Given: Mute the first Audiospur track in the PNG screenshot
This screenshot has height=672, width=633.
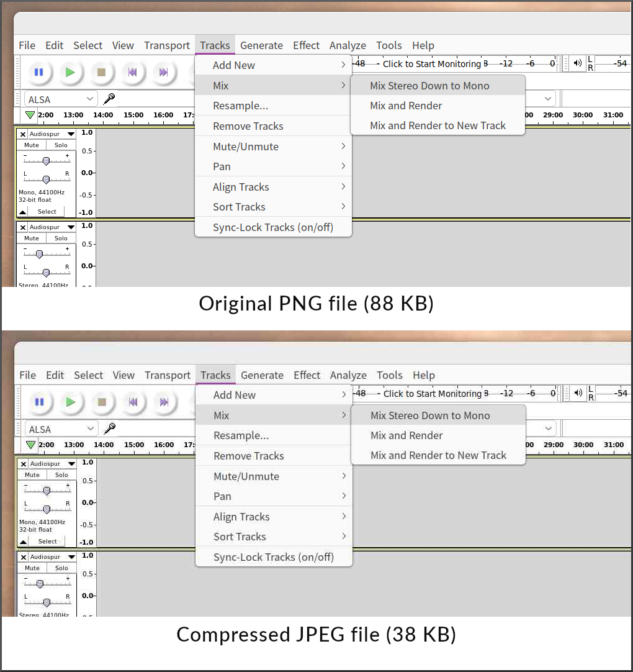Looking at the screenshot, I should click(x=31, y=145).
